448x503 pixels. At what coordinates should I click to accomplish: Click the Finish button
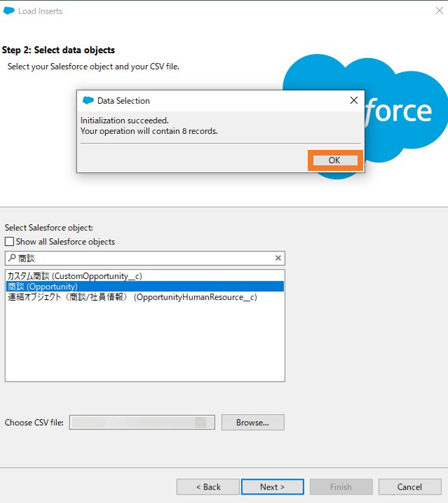coord(341,487)
